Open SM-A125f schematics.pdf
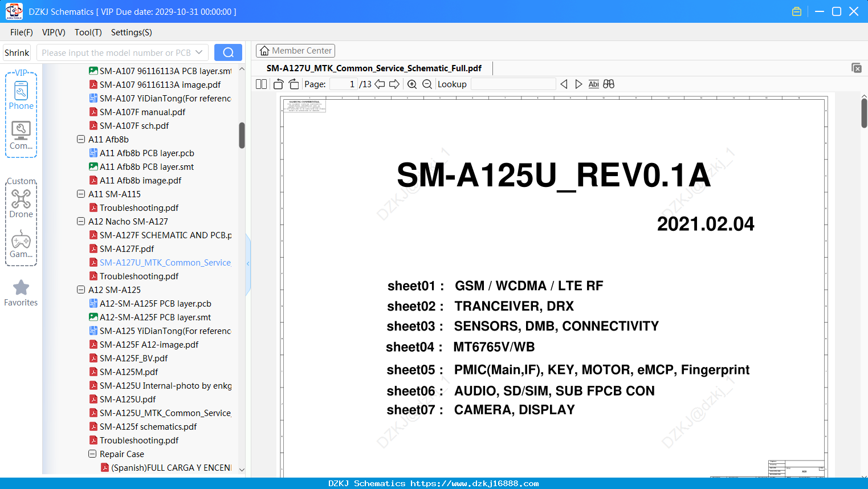The width and height of the screenshot is (868, 489). coord(143,426)
